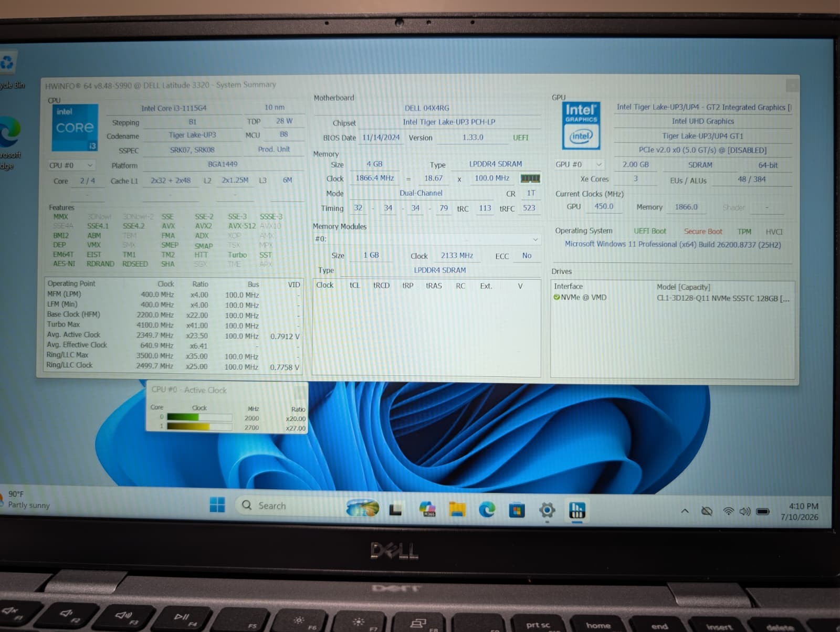Click the module clock 2133 MHz value
This screenshot has width=840, height=632.
click(457, 256)
